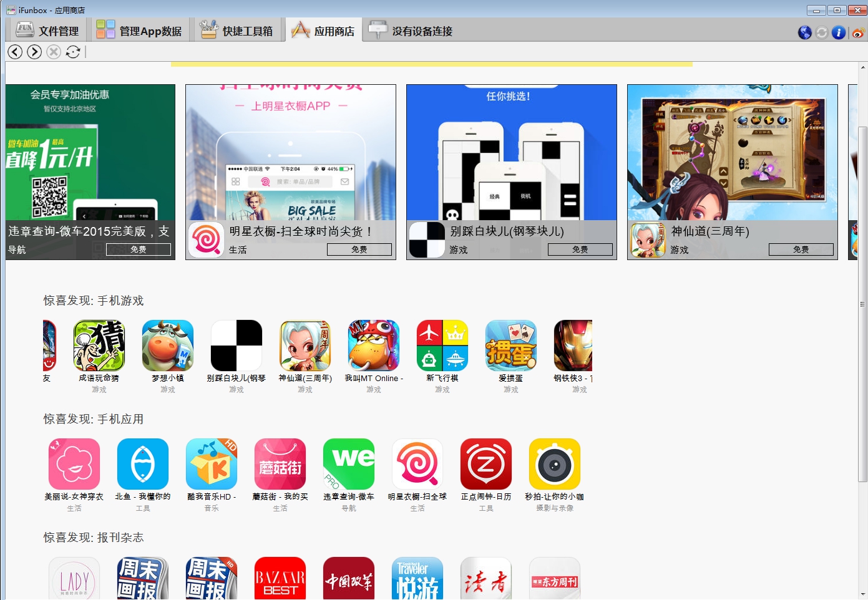Click the blue info icon

[839, 32]
